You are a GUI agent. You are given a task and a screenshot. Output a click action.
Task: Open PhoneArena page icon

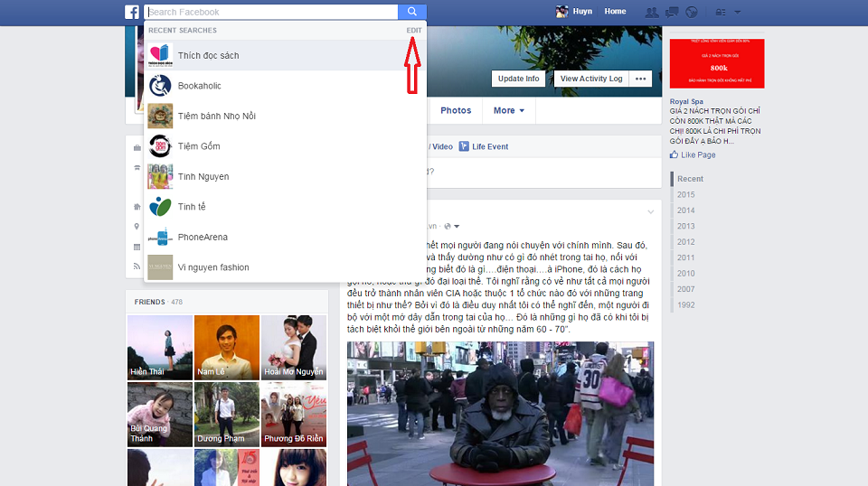(160, 238)
